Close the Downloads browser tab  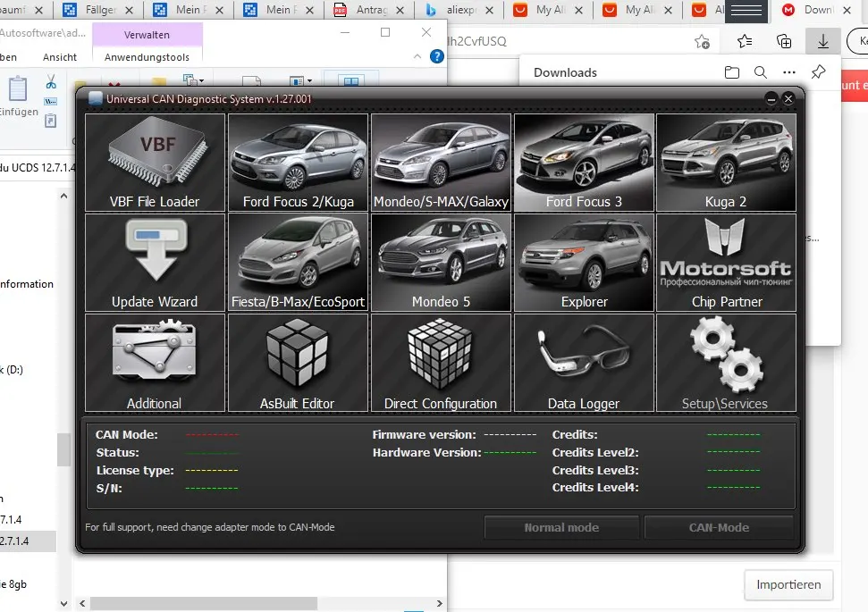847,10
